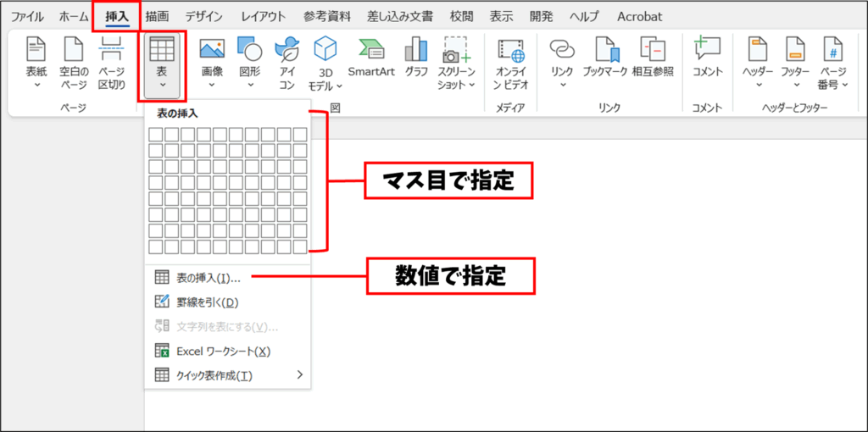Open the ファイル tab

pyautogui.click(x=28, y=17)
